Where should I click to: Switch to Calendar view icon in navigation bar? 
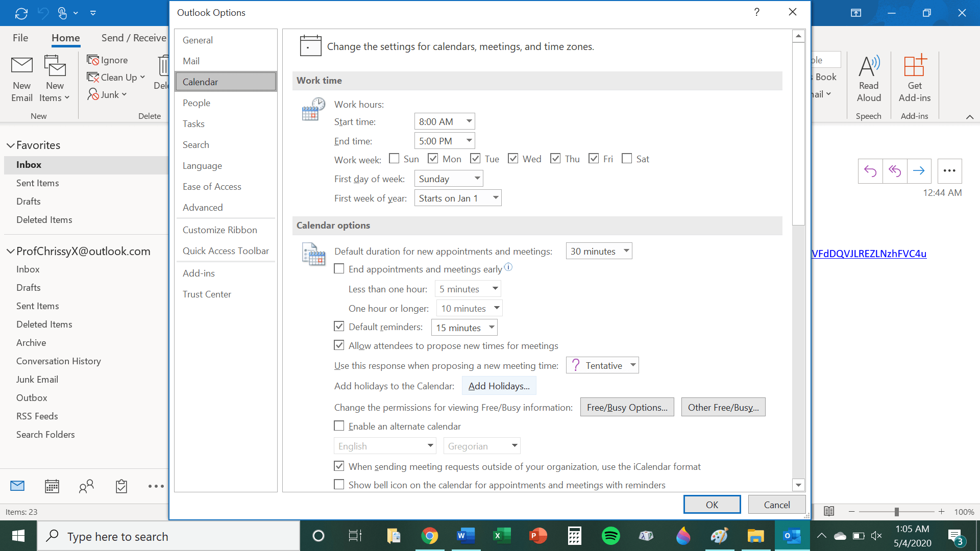[52, 486]
